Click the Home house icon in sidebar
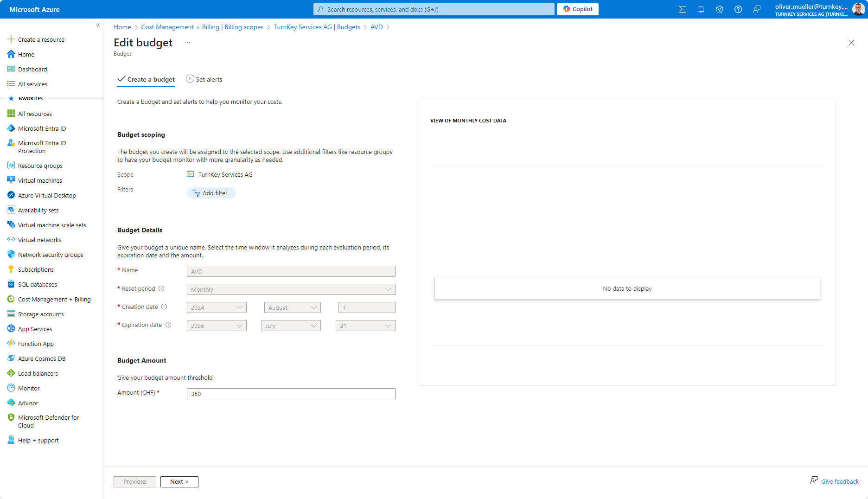Viewport: 868px width, 499px height. click(x=11, y=54)
